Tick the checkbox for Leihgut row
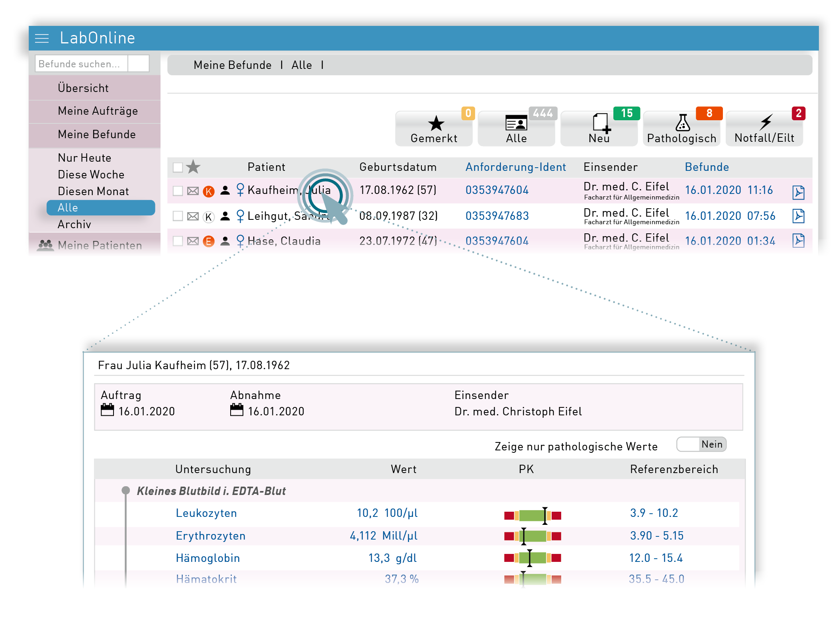This screenshot has height=624, width=840. pyautogui.click(x=178, y=216)
